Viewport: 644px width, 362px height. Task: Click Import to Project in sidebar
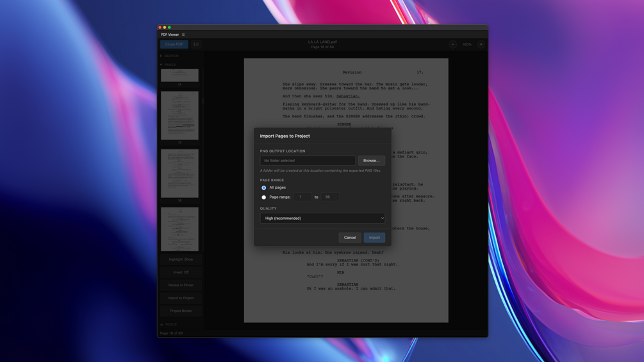181,298
